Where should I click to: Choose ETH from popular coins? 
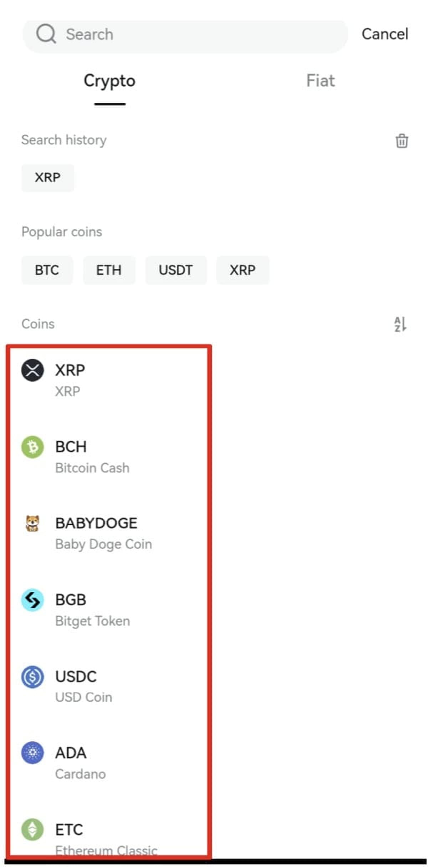tap(109, 270)
